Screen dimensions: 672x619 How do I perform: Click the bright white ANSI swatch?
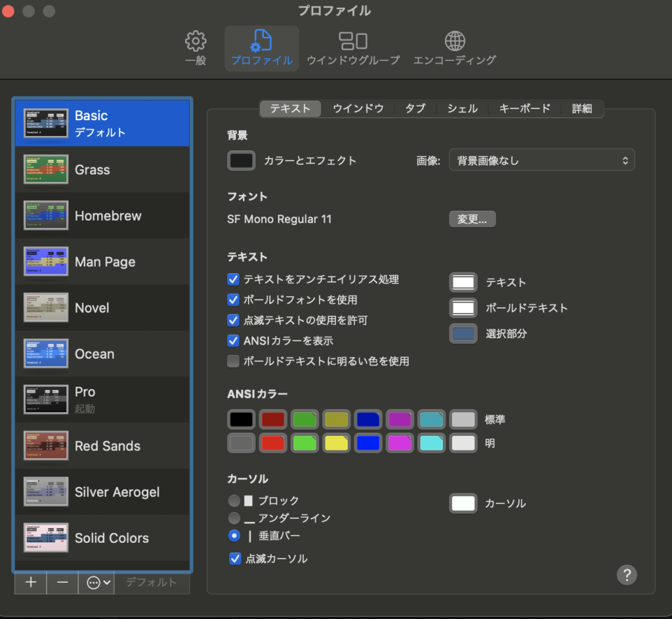click(x=463, y=443)
